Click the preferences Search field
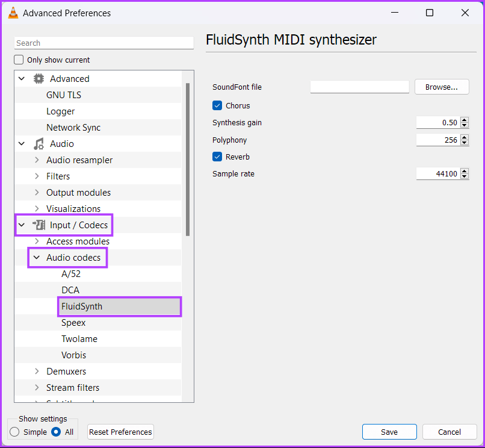 pyautogui.click(x=104, y=43)
